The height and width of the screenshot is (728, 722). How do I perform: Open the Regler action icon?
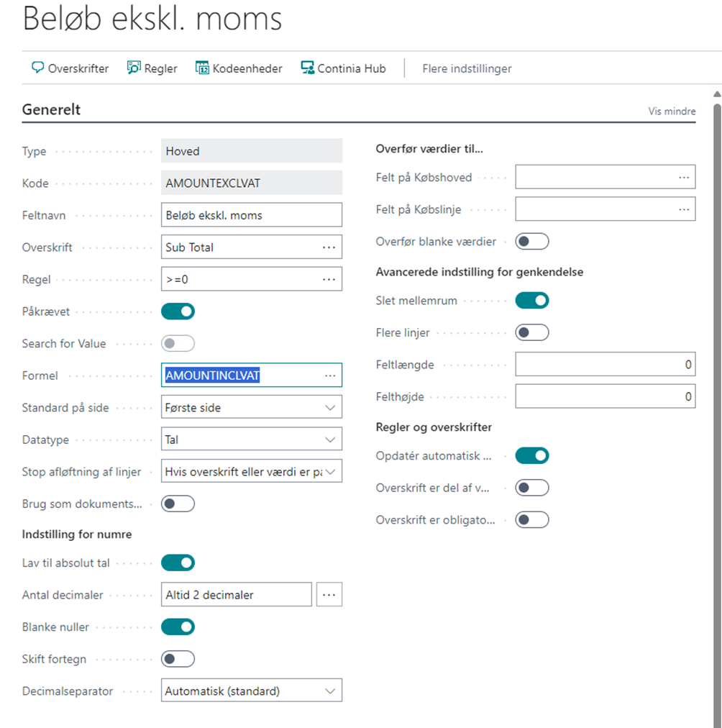(134, 68)
